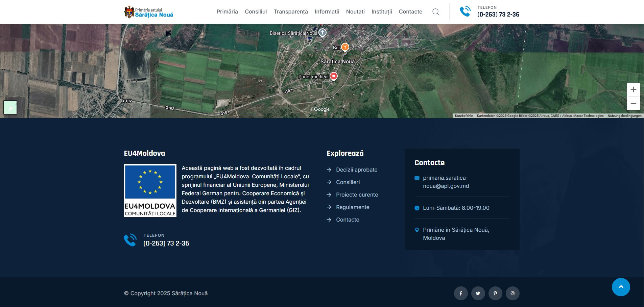Open the Transparență menu
Screen dimensions: 644x307
click(291, 12)
